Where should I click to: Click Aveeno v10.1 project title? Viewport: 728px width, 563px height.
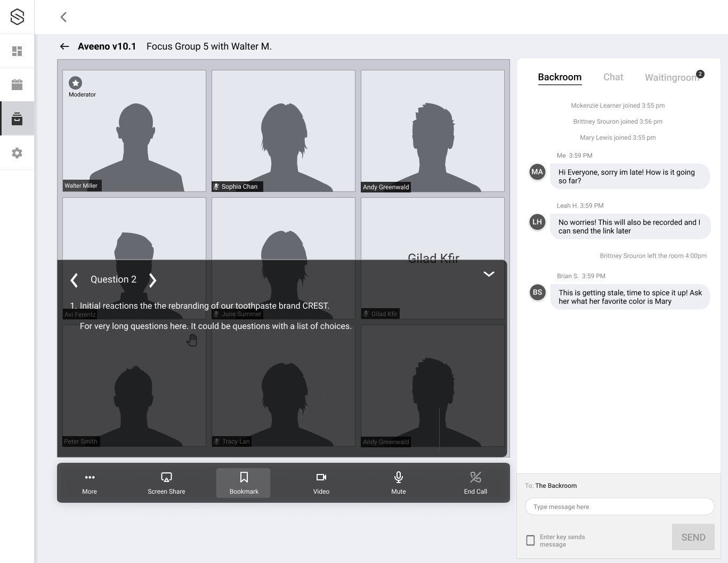107,46
